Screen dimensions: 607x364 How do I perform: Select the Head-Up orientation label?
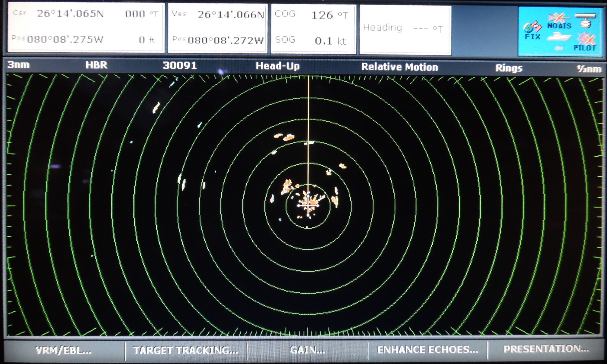pos(277,66)
